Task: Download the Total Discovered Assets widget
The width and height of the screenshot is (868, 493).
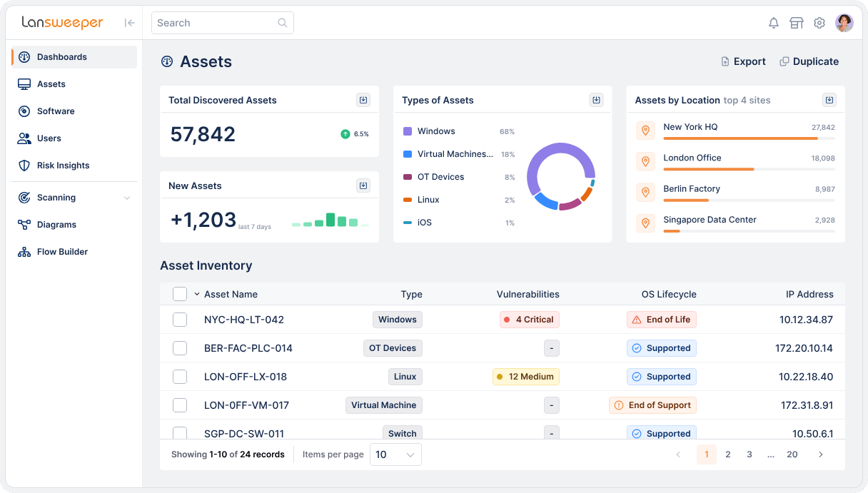Action: 363,100
